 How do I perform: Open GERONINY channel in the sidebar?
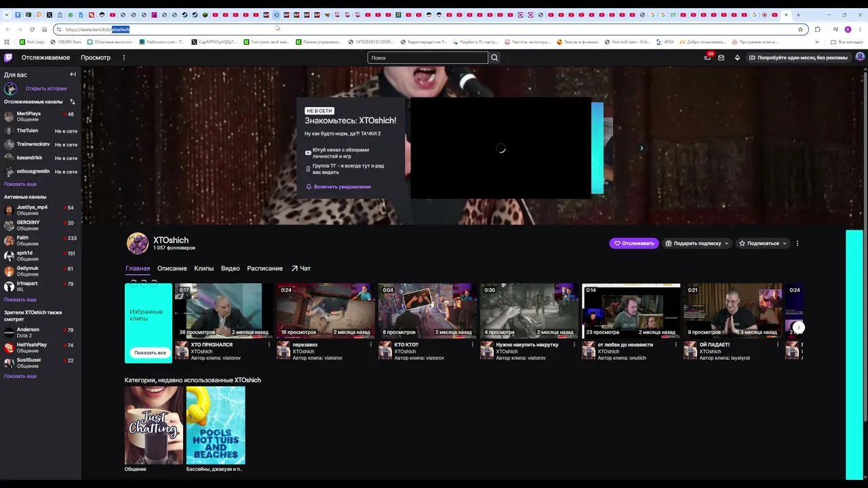[x=40, y=225]
